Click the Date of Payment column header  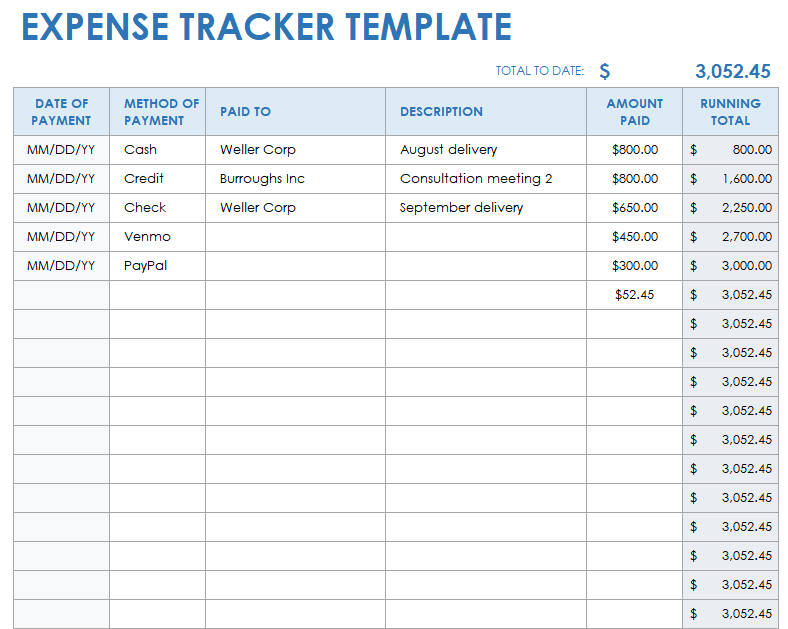[x=61, y=112]
